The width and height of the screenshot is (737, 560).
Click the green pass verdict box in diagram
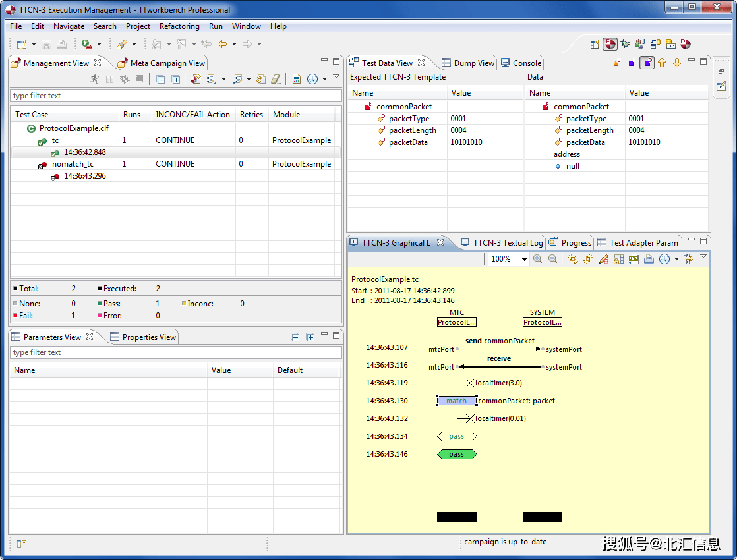coord(456,455)
